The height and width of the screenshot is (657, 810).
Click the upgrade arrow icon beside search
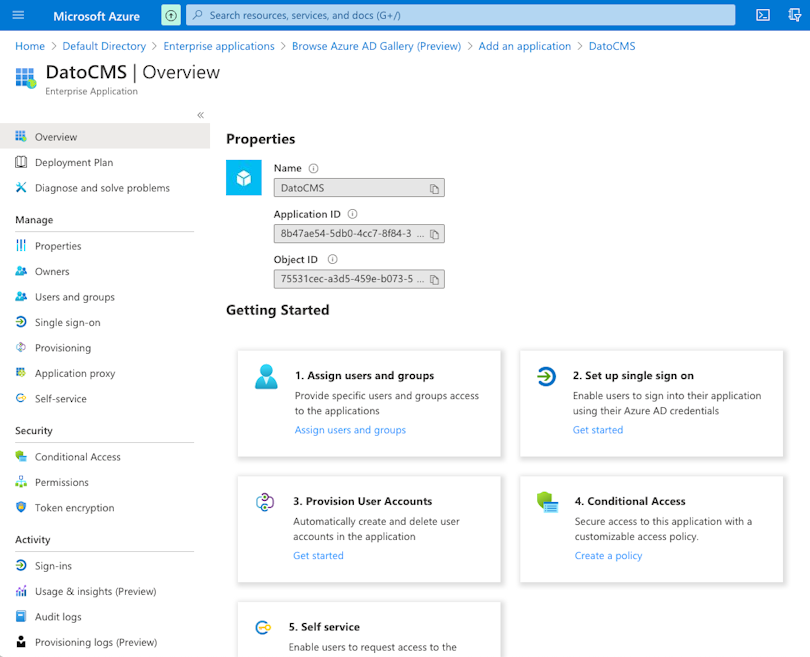[x=171, y=15]
